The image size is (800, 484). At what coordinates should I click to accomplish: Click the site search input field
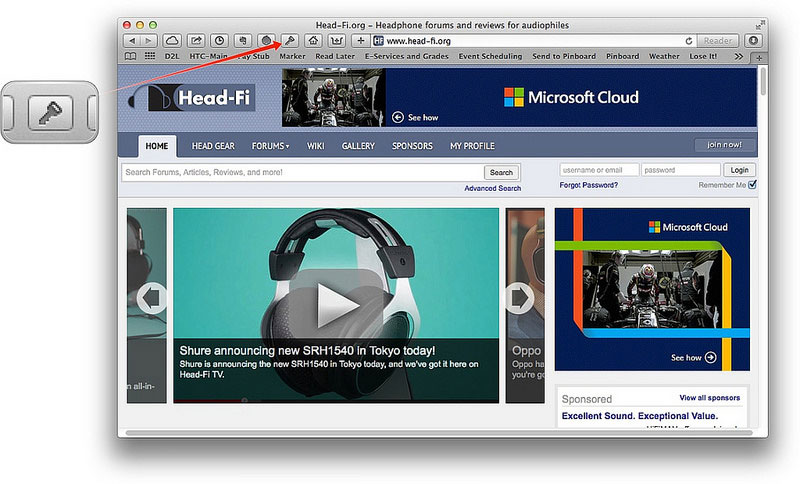(x=302, y=172)
